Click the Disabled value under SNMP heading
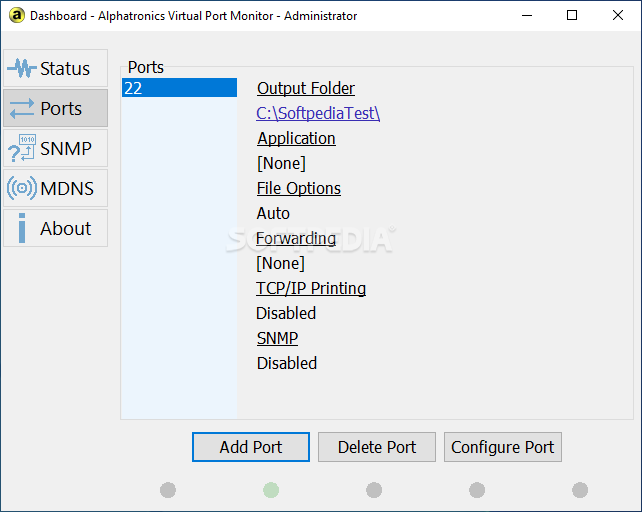Screen dimensions: 642x512 coord(287,363)
